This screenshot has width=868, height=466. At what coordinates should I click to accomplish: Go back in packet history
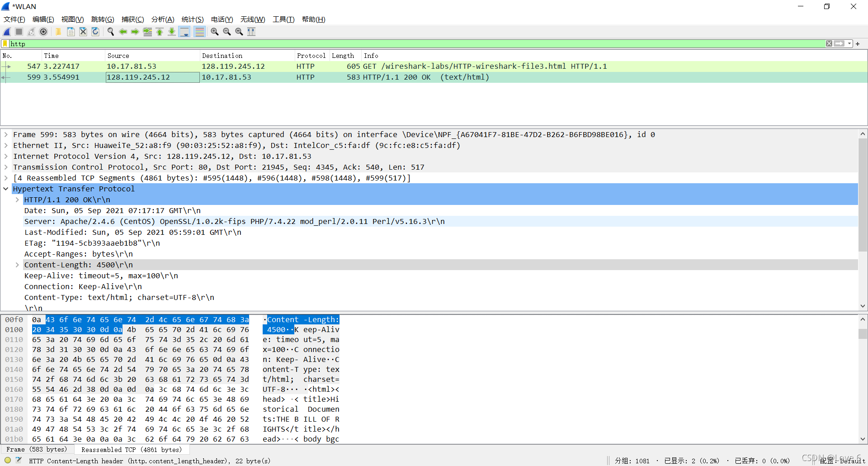123,32
